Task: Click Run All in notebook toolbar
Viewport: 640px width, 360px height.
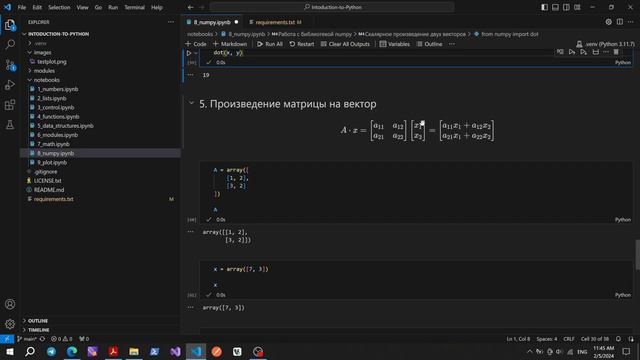Action: pyautogui.click(x=270, y=44)
